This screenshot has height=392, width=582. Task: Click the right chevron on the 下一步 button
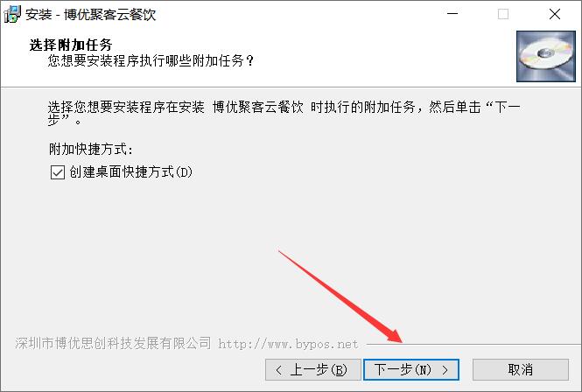[445, 370]
